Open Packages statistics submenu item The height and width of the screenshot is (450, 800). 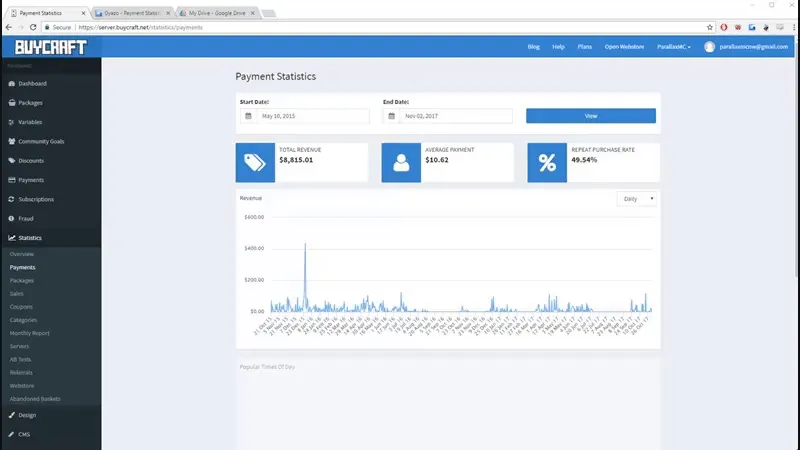[x=21, y=281]
